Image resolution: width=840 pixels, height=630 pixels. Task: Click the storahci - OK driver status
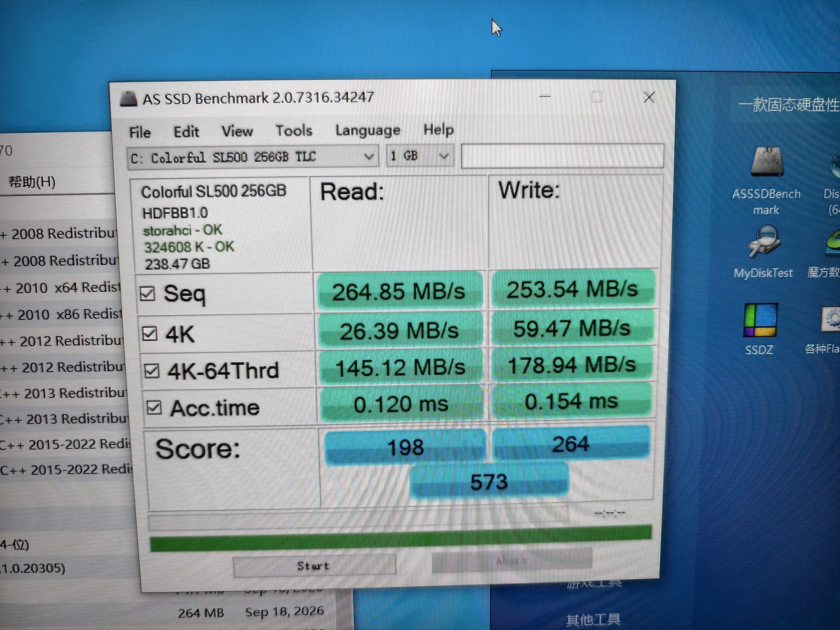(x=182, y=230)
